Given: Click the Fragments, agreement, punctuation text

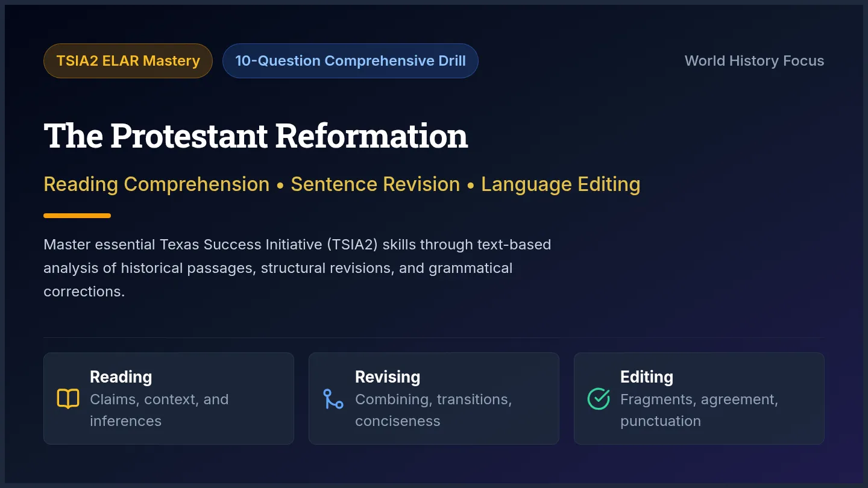Looking at the screenshot, I should pyautogui.click(x=699, y=410).
